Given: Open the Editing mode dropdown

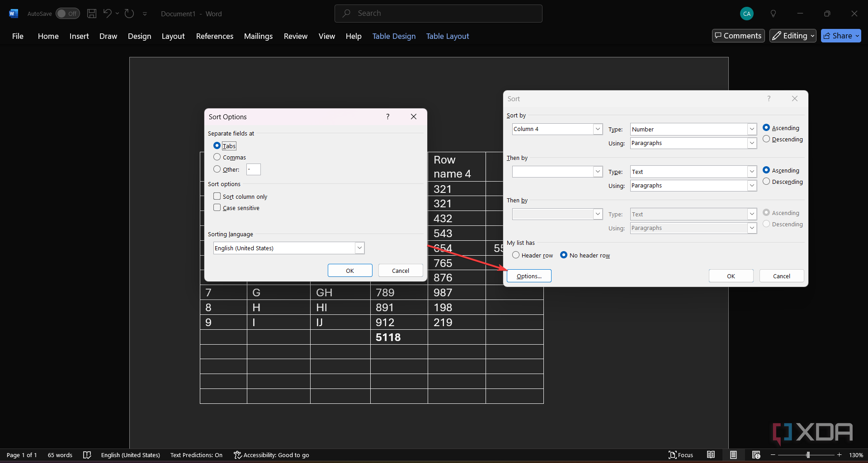Looking at the screenshot, I should (793, 36).
